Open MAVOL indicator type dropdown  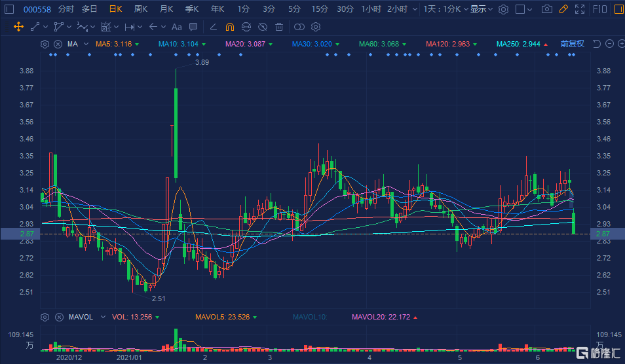tap(104, 317)
